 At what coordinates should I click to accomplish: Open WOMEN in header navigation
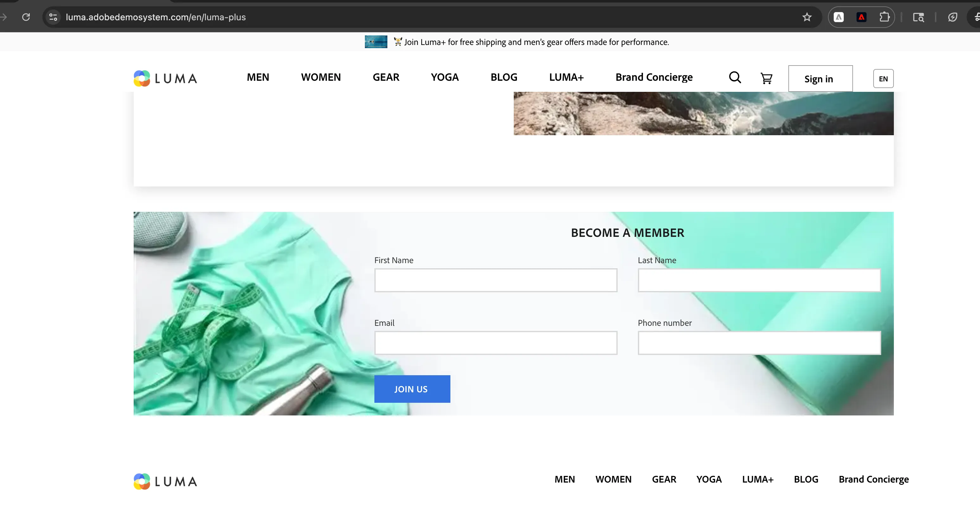coord(321,77)
